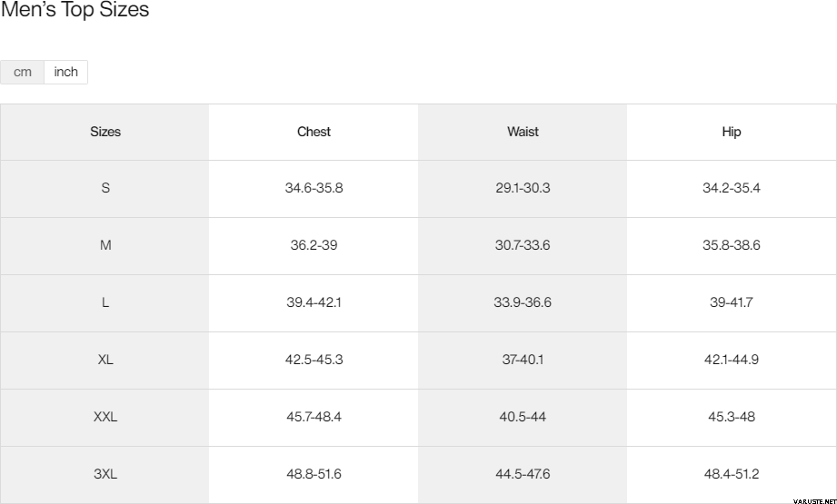
Task: Click the 3XL size row label
Action: [x=105, y=474]
